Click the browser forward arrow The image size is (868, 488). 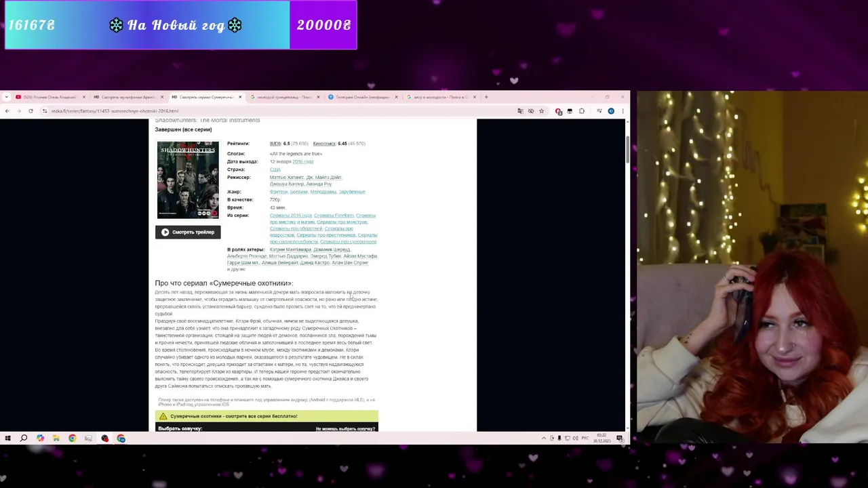tap(18, 111)
